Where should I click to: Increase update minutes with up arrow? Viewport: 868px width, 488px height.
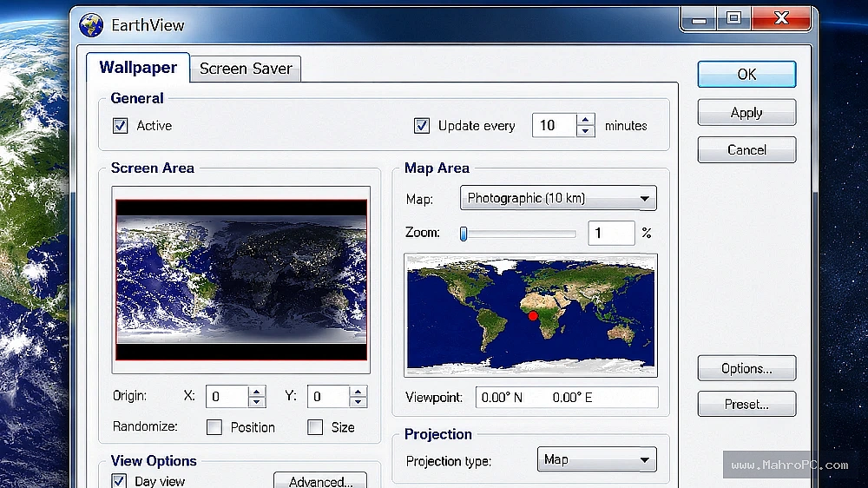click(585, 120)
